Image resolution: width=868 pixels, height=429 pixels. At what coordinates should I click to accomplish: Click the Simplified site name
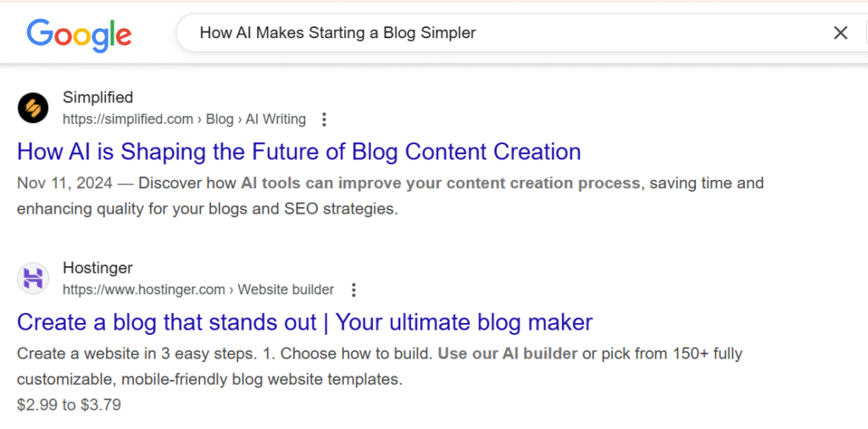coord(97,97)
